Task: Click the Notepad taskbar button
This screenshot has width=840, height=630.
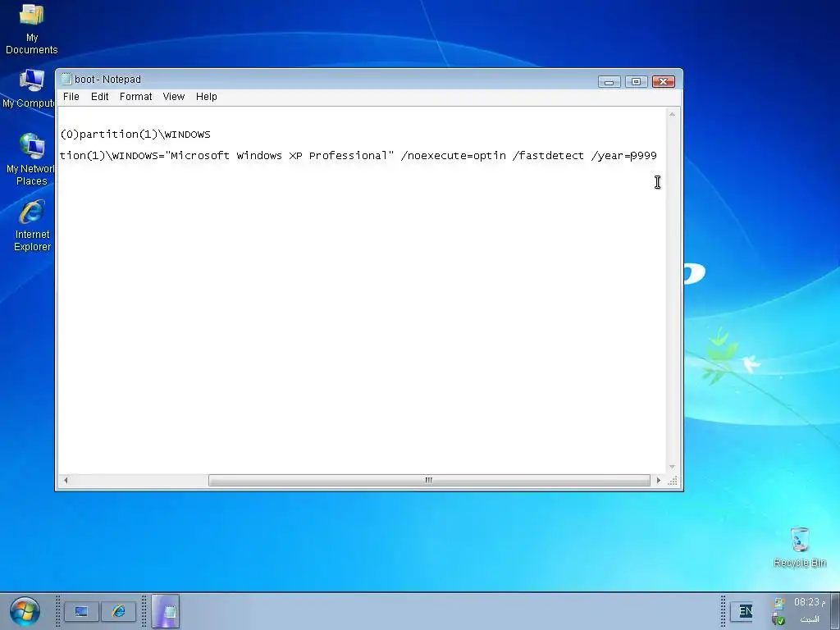Action: pyautogui.click(x=166, y=611)
